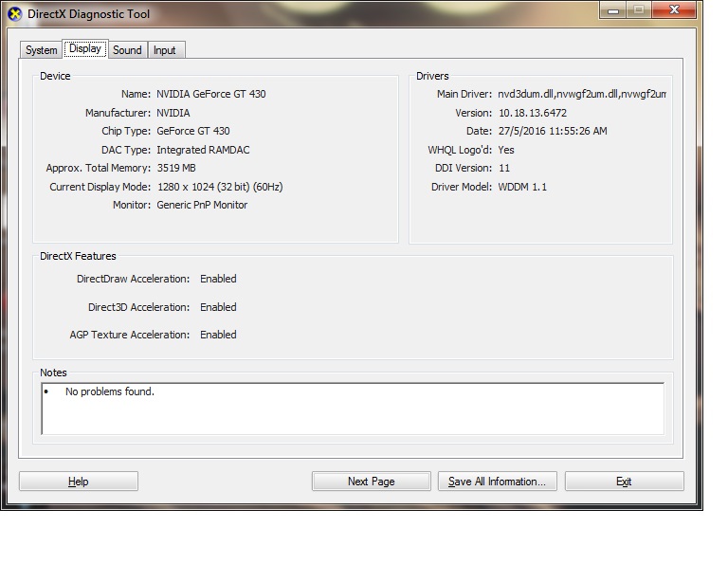Click the driver version 10.18.13.6472
The height and width of the screenshot is (582, 728).
pyautogui.click(x=532, y=113)
